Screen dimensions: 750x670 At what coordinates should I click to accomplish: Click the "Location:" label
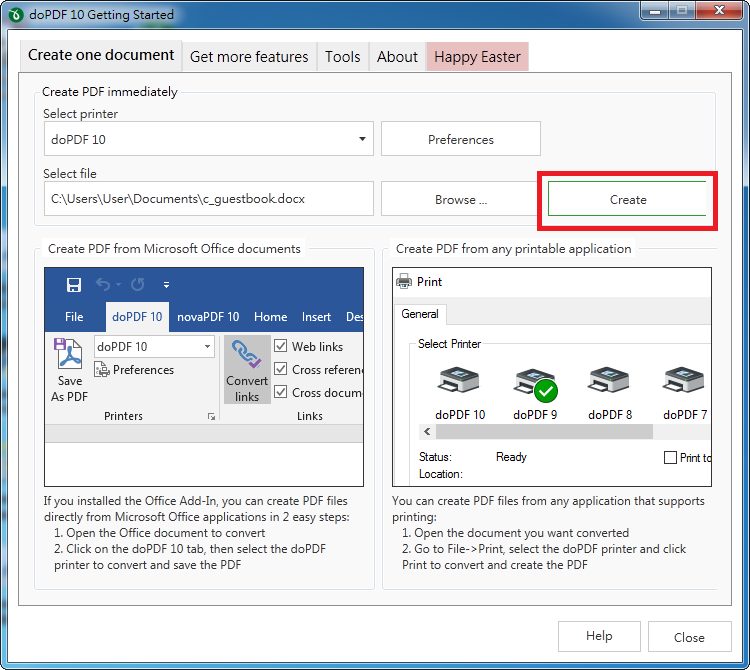(x=441, y=474)
